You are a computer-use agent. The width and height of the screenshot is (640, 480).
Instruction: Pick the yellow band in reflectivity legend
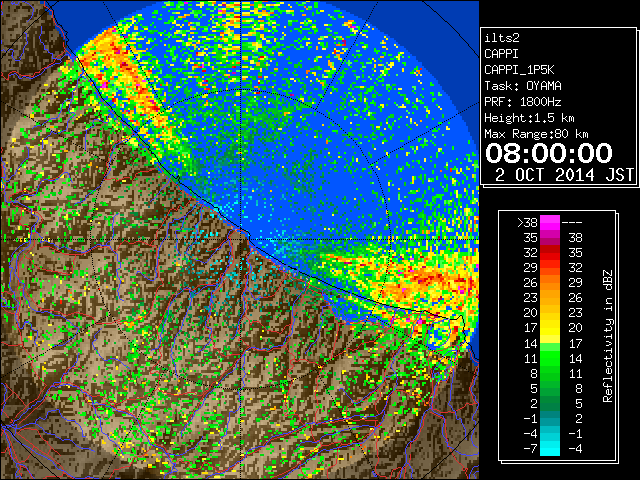point(550,328)
